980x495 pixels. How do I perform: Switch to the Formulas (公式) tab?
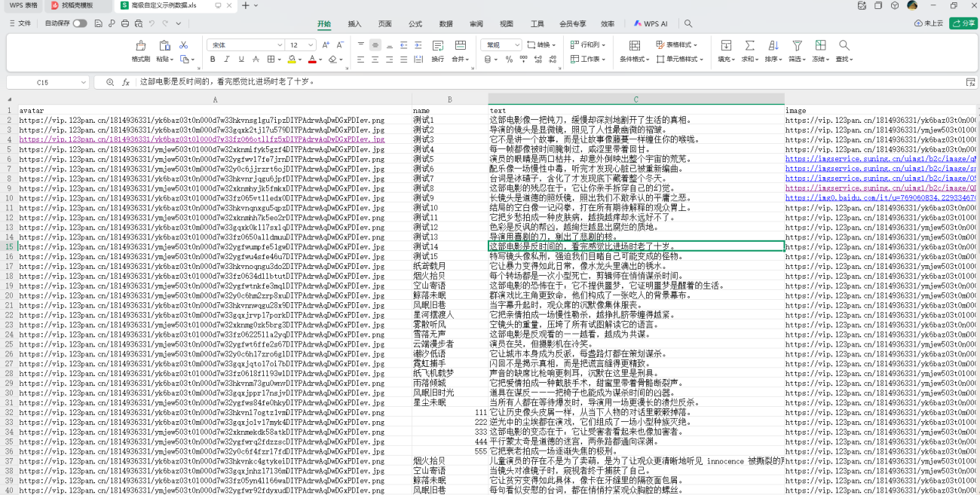415,23
